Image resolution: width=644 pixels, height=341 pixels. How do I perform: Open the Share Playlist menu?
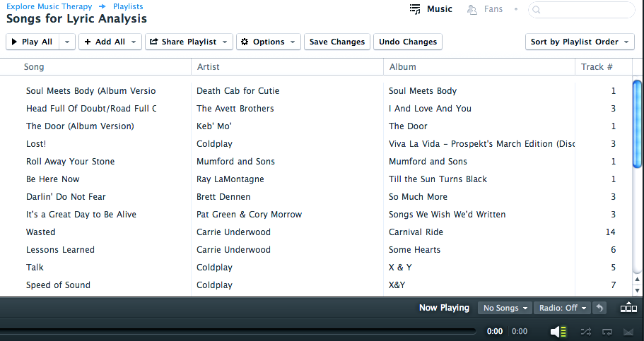[x=189, y=42]
